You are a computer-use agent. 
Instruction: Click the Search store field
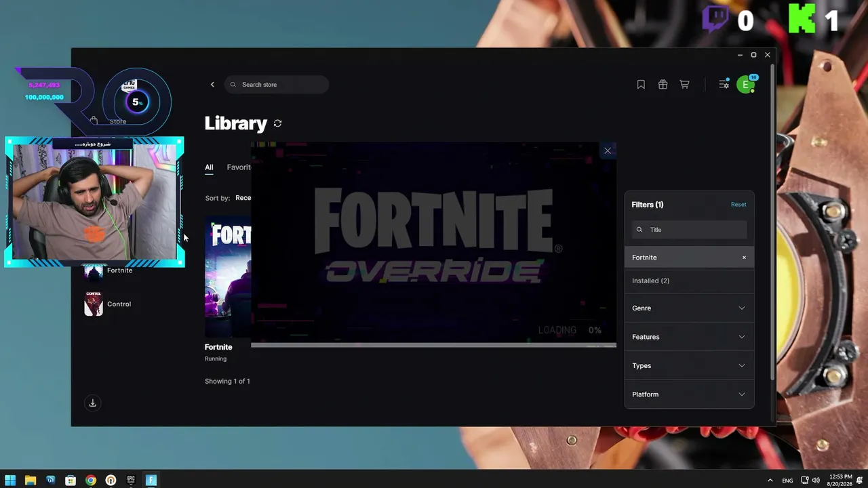tap(277, 85)
